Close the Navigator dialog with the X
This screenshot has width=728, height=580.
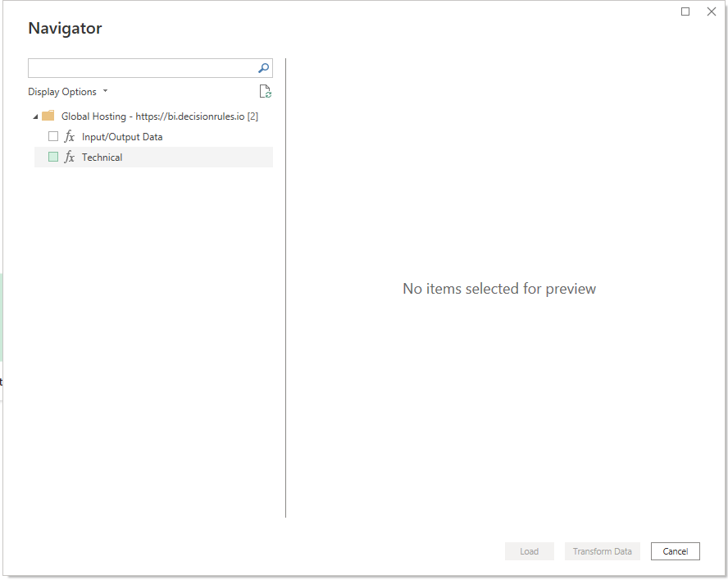tap(711, 11)
